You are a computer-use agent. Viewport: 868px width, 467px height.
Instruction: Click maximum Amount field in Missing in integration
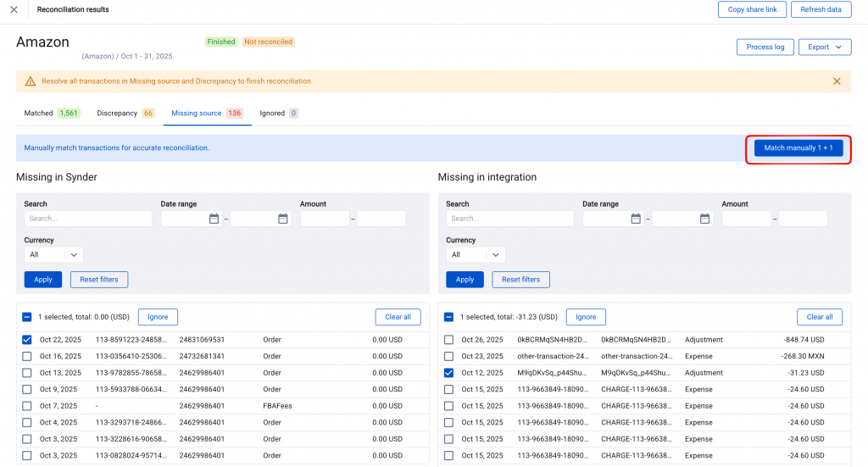(803, 219)
